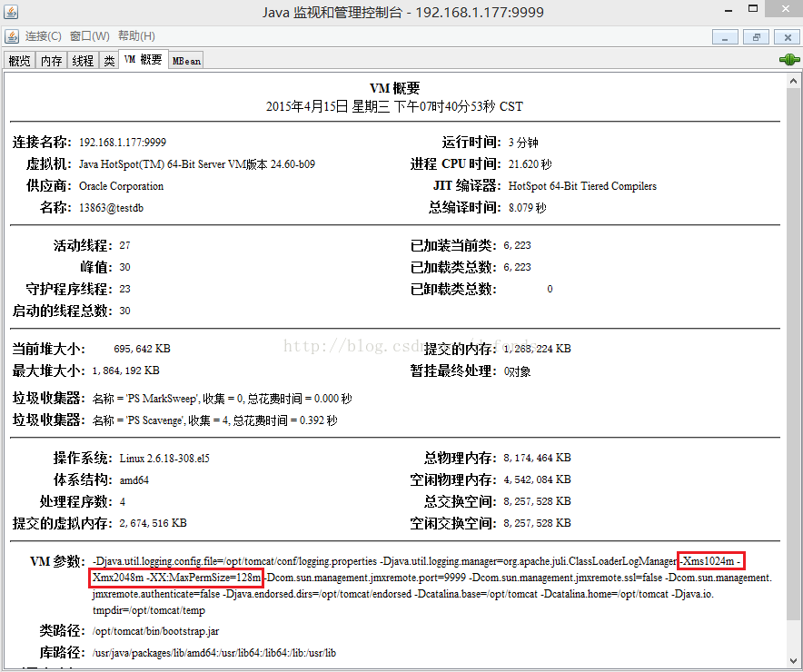Screen dimensions: 803x672
Task: Restore the inner connection window
Action: click(756, 37)
